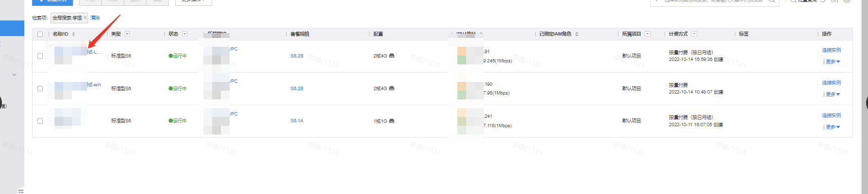The width and height of the screenshot is (868, 194).
Task: Open the 状态 column filter icon
Action: (x=185, y=34)
